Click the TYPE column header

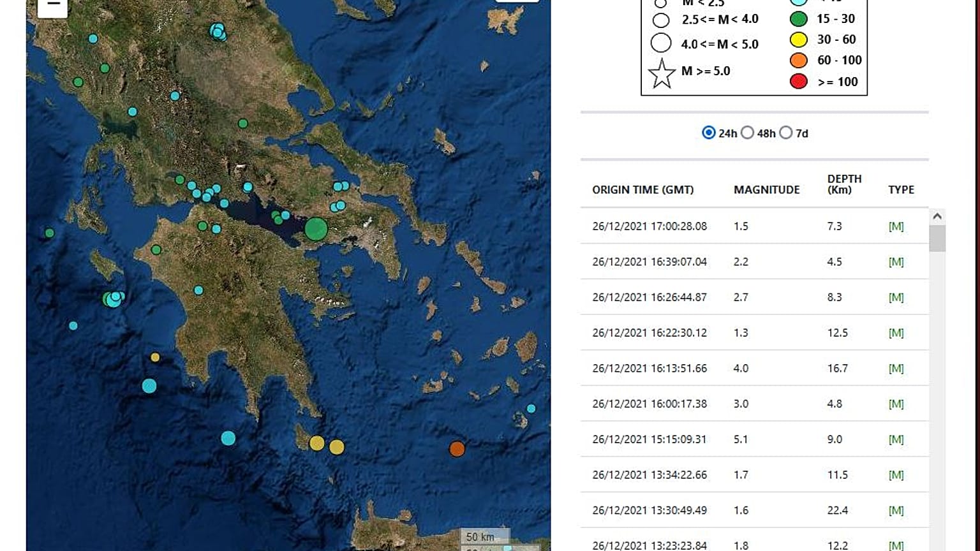tap(901, 189)
